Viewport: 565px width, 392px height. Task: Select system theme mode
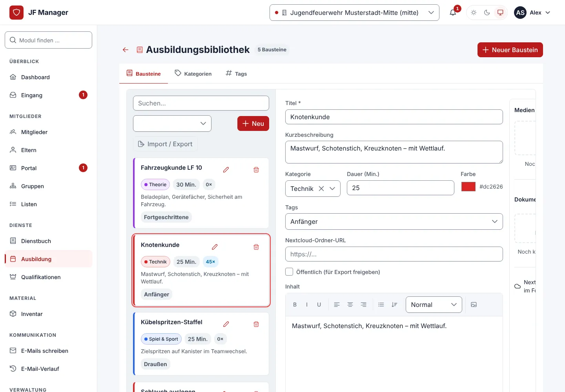point(500,13)
